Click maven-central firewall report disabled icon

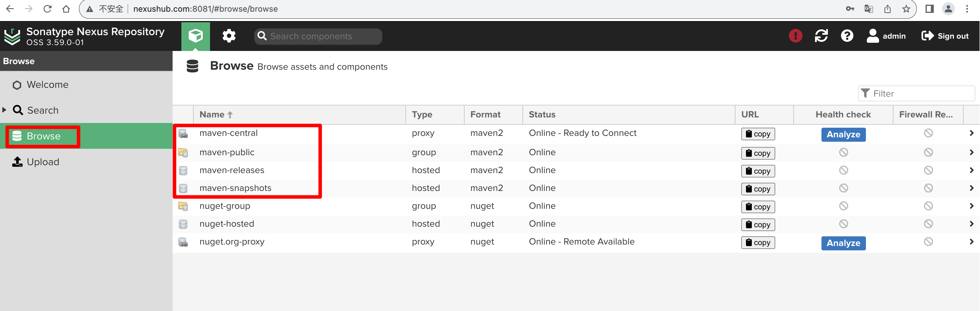928,133
